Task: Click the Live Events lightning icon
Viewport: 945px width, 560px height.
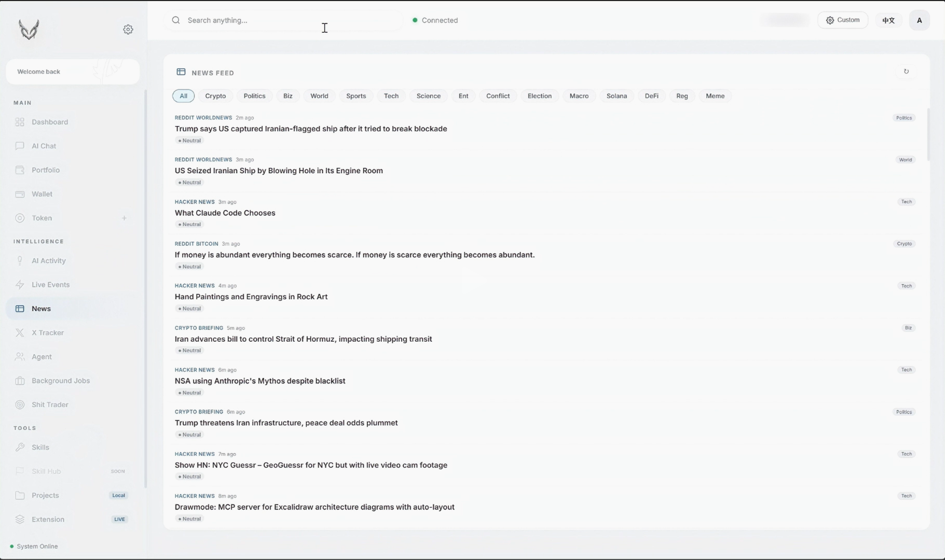Action: coord(20,285)
